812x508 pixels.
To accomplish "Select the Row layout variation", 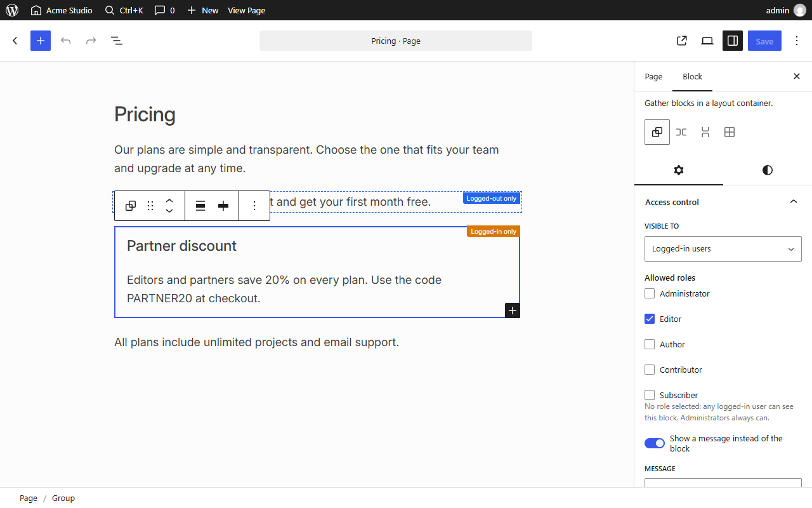I will pos(681,132).
